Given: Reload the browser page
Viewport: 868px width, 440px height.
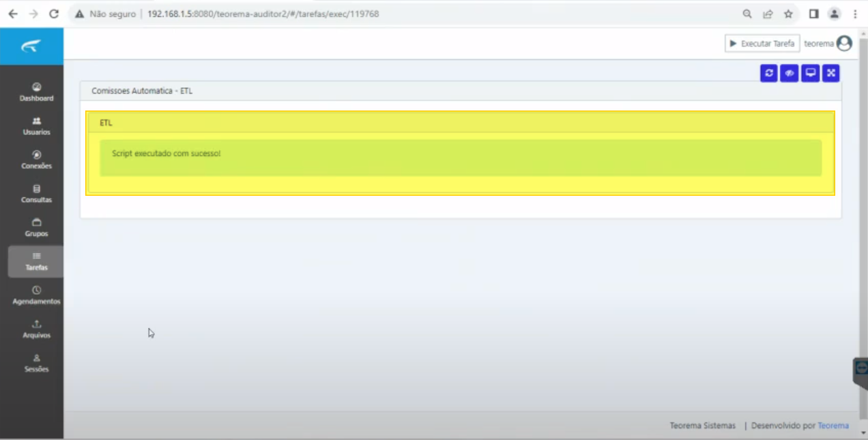Looking at the screenshot, I should pos(54,14).
